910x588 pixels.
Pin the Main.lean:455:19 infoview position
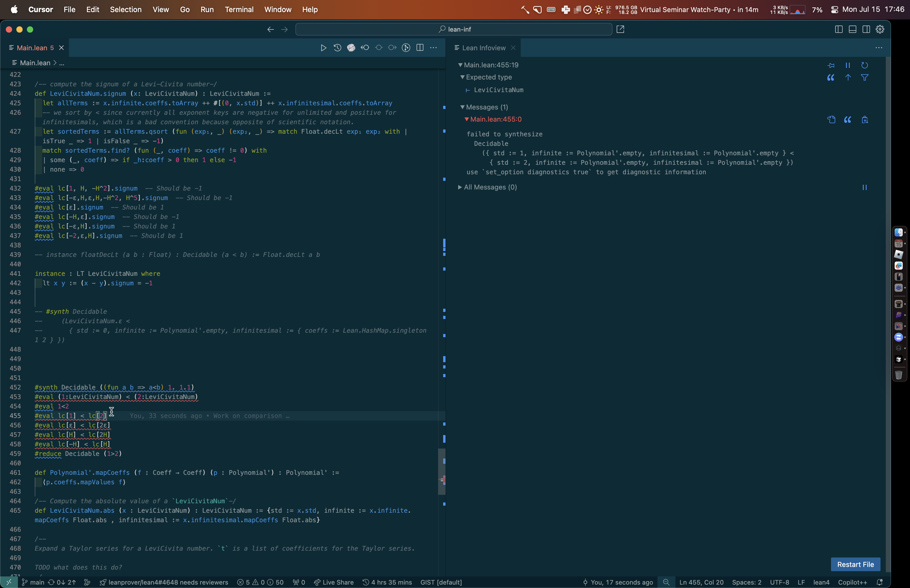[831, 65]
